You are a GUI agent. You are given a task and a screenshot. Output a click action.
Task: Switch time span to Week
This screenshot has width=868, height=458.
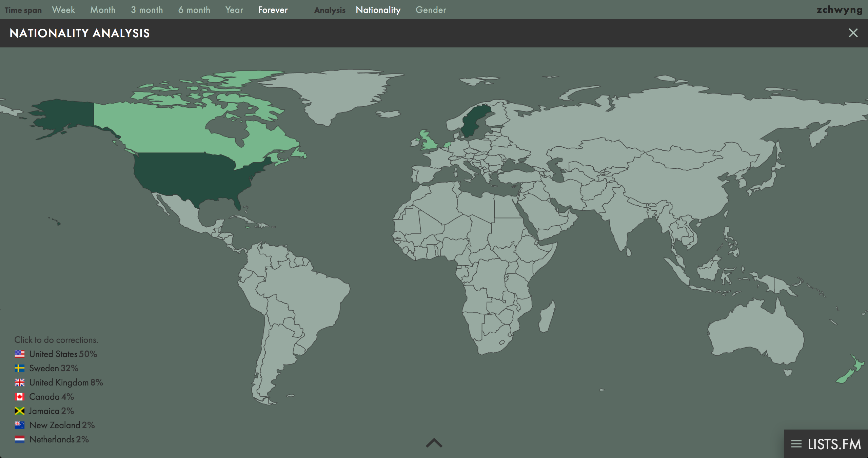pyautogui.click(x=63, y=10)
